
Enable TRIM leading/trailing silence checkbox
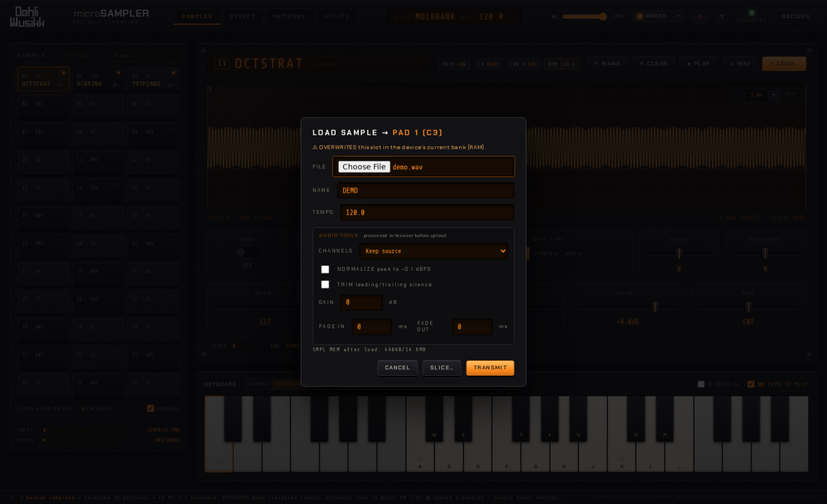(x=325, y=285)
